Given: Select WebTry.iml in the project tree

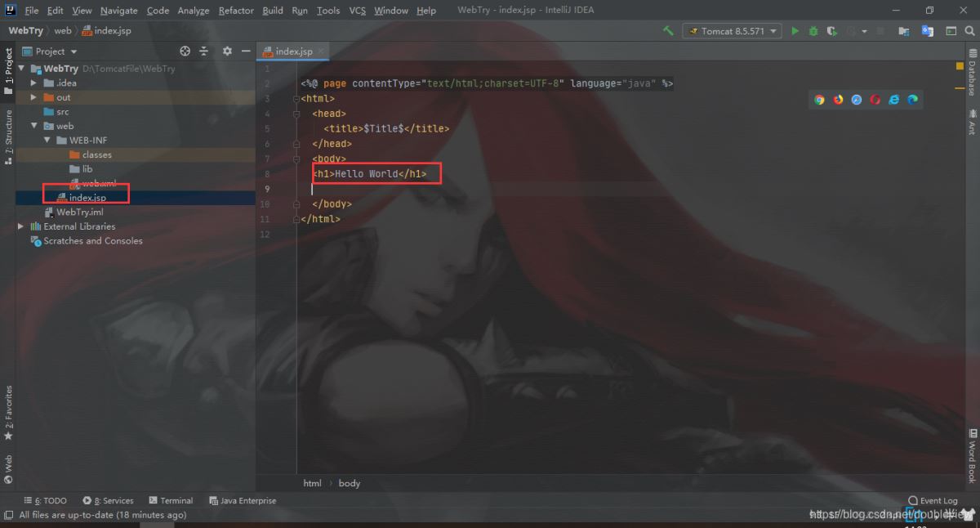Looking at the screenshot, I should [x=79, y=213].
